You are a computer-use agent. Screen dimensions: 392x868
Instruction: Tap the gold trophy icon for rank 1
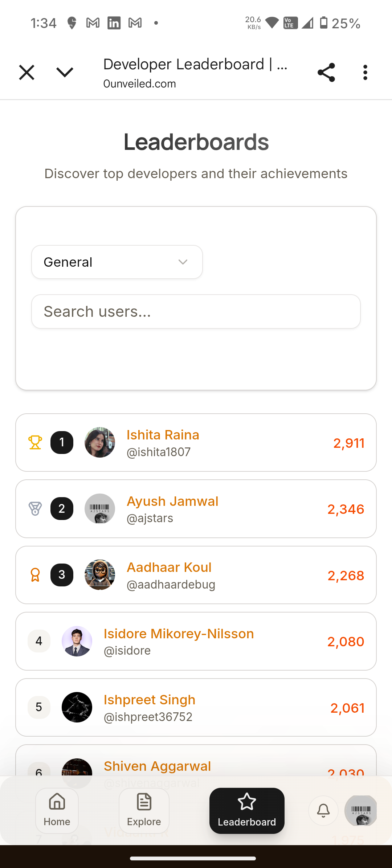[35, 442]
